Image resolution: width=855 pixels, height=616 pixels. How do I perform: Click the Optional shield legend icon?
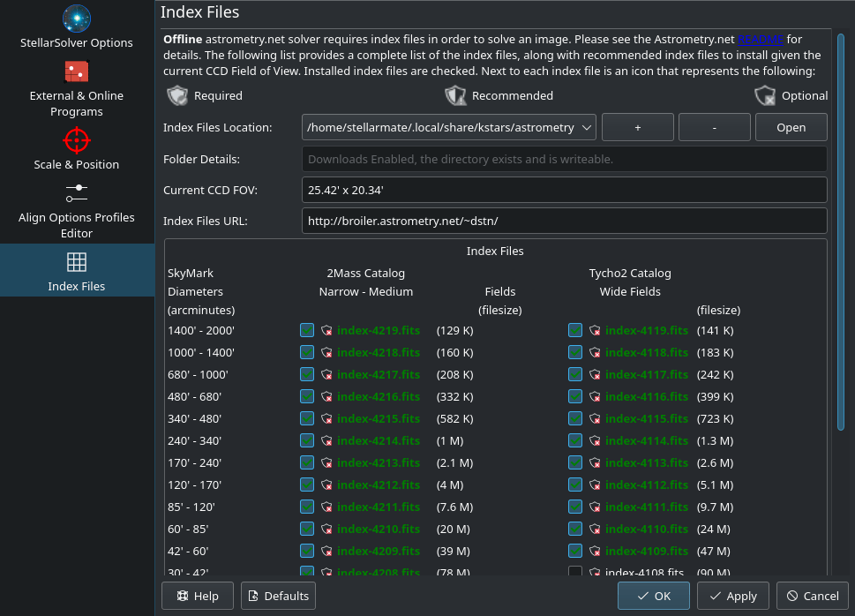tap(765, 95)
